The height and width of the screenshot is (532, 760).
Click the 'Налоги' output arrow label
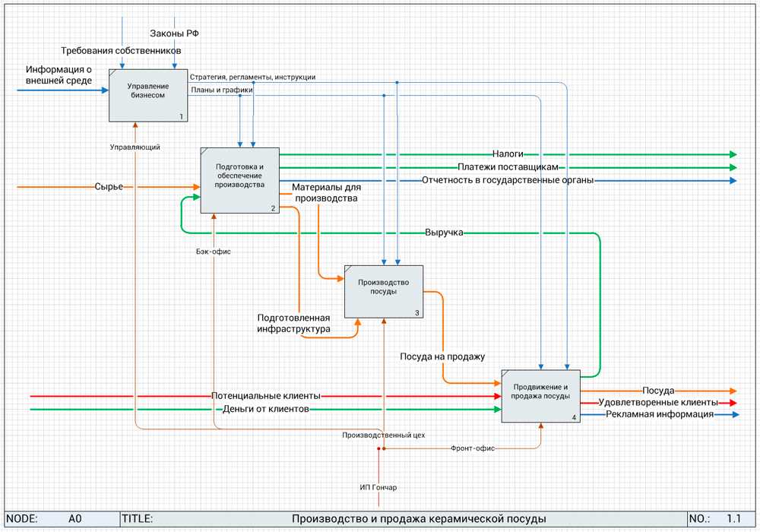pyautogui.click(x=507, y=154)
